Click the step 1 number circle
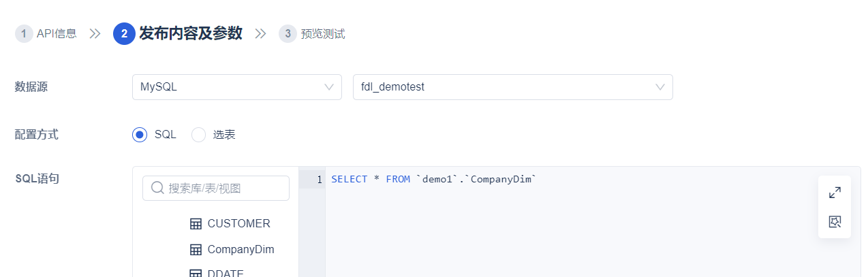 tap(24, 33)
